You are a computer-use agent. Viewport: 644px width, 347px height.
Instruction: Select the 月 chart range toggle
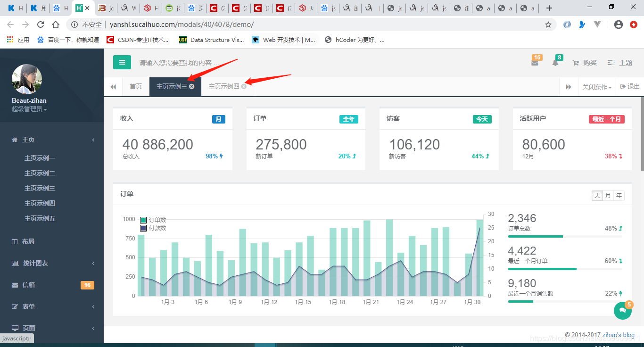click(608, 196)
